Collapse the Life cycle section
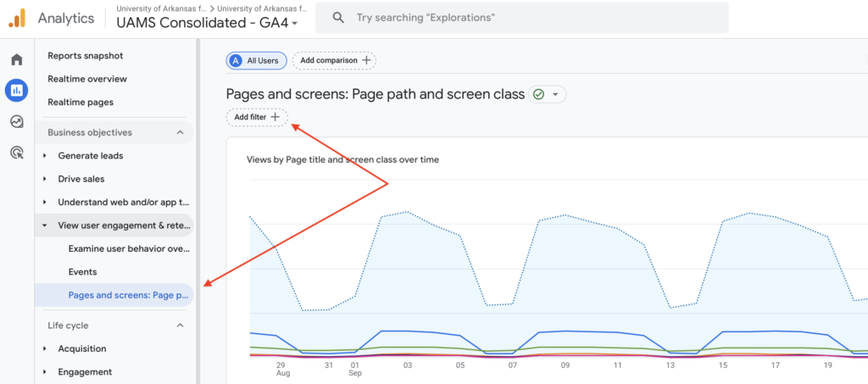 click(180, 326)
